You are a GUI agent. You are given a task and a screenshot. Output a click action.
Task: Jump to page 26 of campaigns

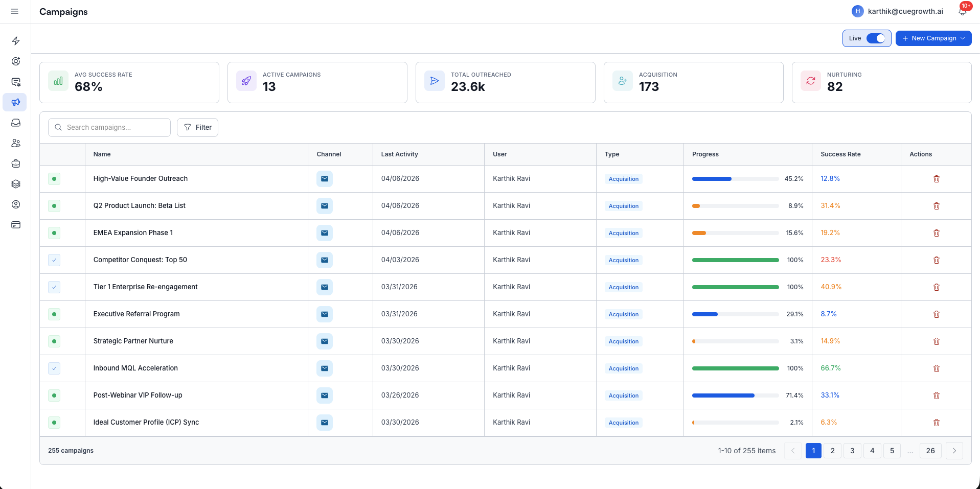click(x=930, y=451)
